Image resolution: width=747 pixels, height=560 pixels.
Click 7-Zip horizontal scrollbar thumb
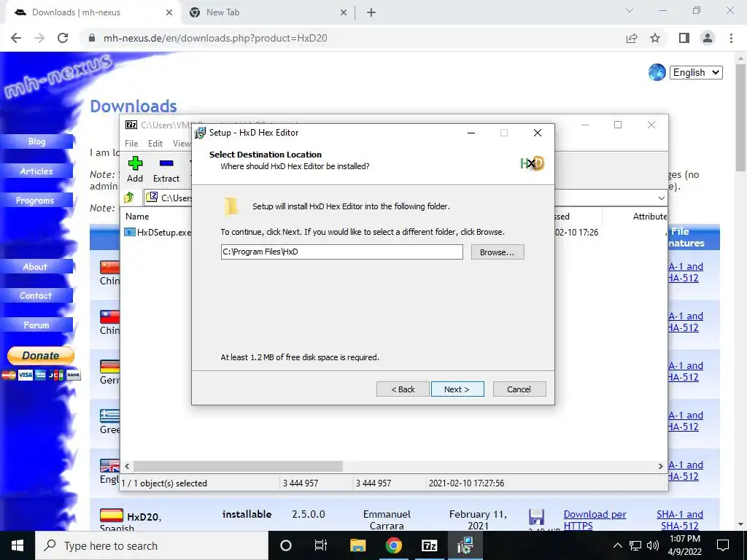238,466
